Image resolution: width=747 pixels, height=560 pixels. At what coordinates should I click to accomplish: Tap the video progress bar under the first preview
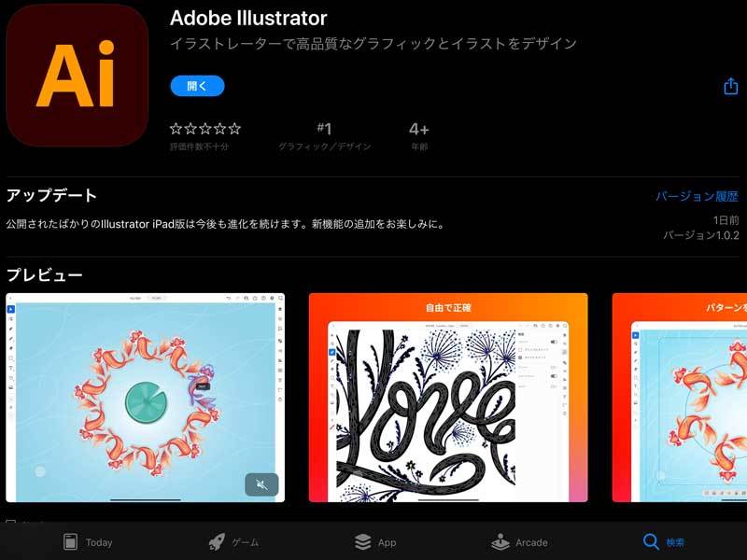[147, 500]
